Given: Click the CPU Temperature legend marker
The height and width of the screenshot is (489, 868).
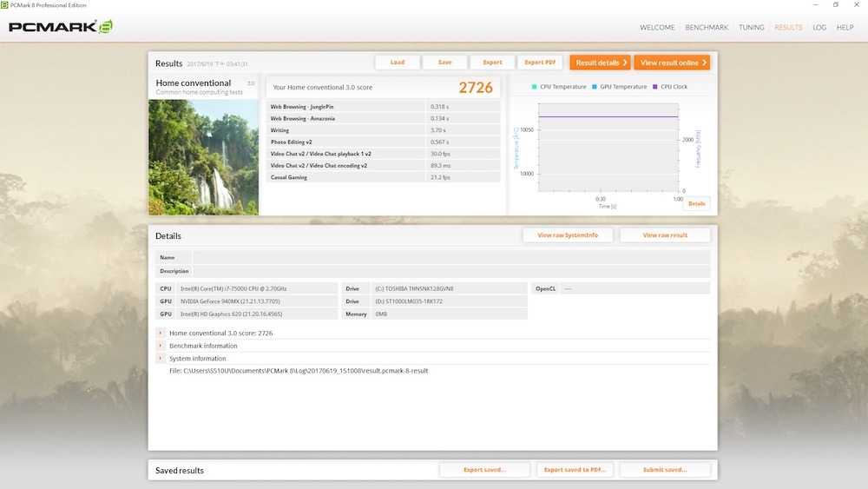Looking at the screenshot, I should [x=535, y=87].
